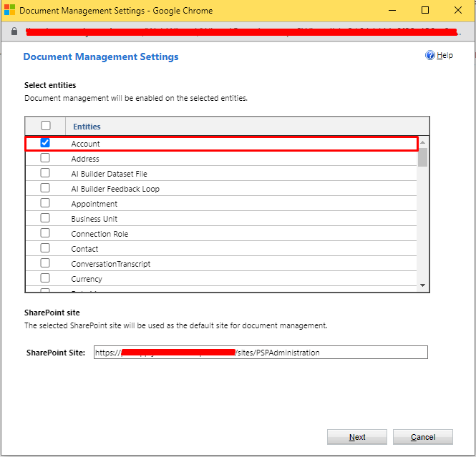Uncheck the Account entity checkbox
The height and width of the screenshot is (457, 476).
coord(45,143)
